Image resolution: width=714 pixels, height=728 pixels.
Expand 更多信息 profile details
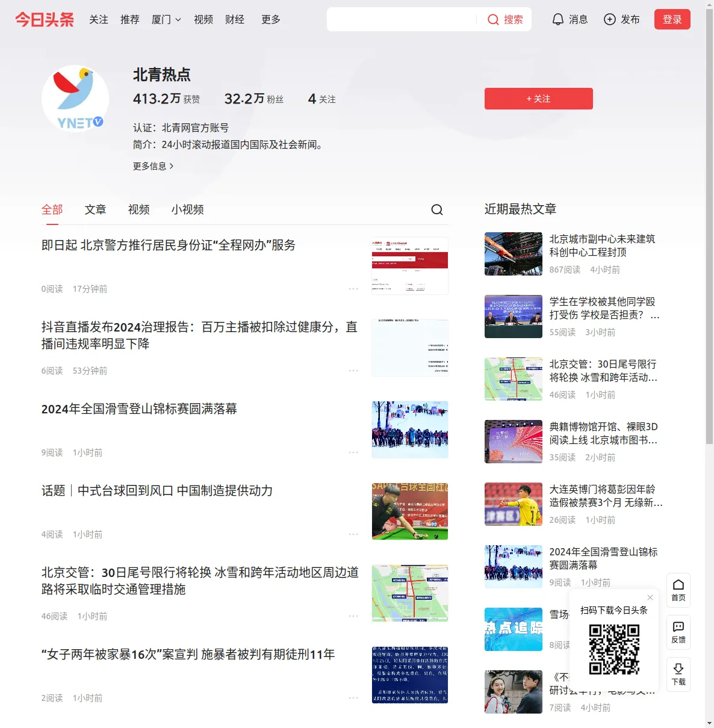pos(154,166)
